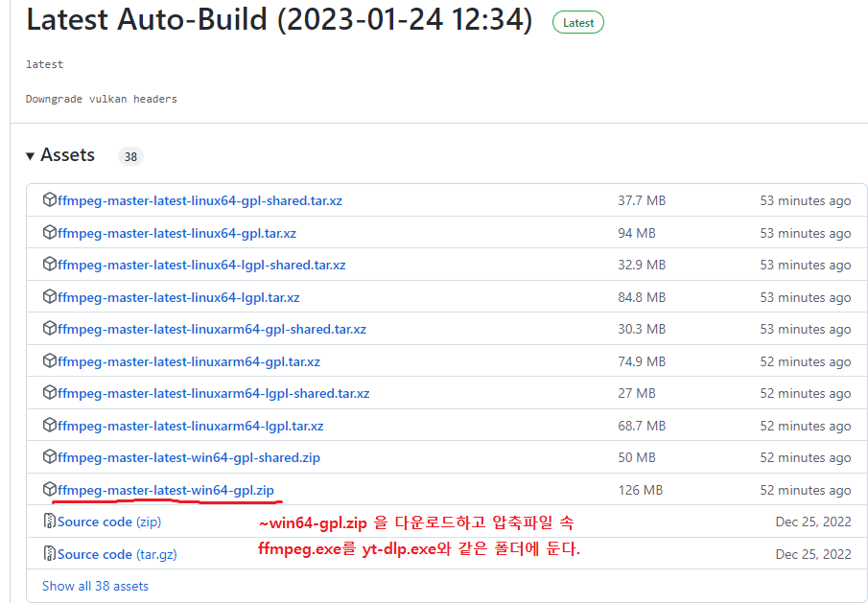Click package icon beside linuxarm64-lgpl-shared.tar.xz
This screenshot has height=603, width=868.
click(50, 392)
